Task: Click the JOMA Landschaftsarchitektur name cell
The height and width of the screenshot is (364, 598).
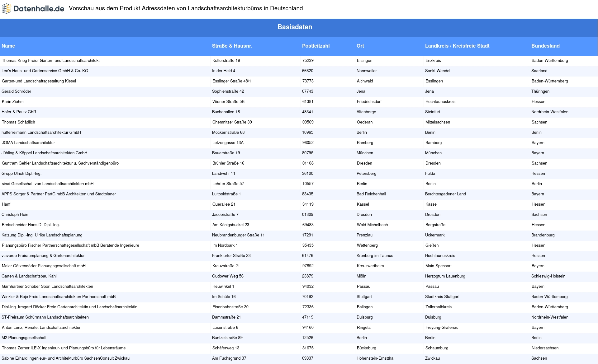Action: [28, 143]
